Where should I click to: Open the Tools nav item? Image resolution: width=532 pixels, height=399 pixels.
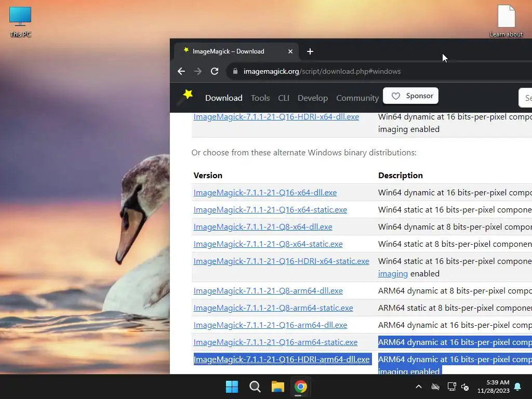coord(260,98)
